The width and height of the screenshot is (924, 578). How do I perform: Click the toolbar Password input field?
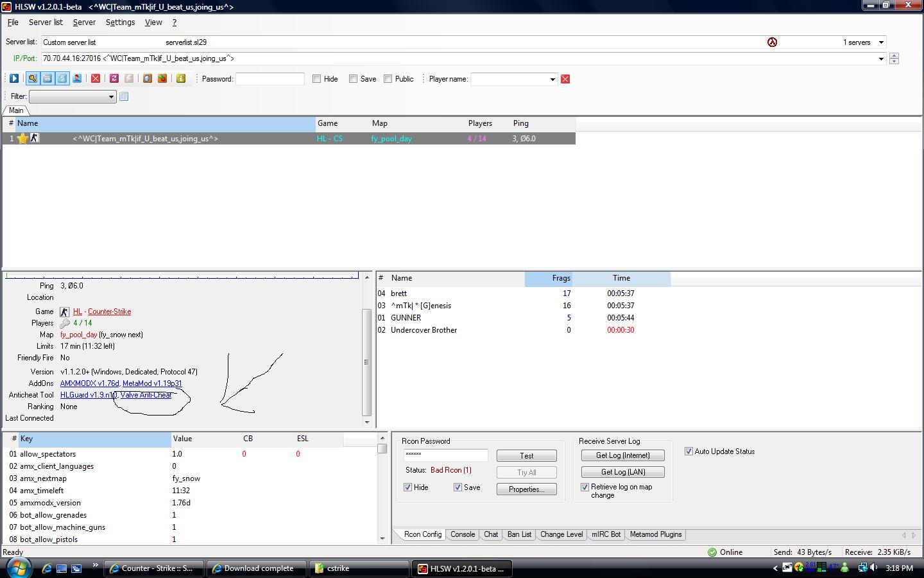(270, 79)
